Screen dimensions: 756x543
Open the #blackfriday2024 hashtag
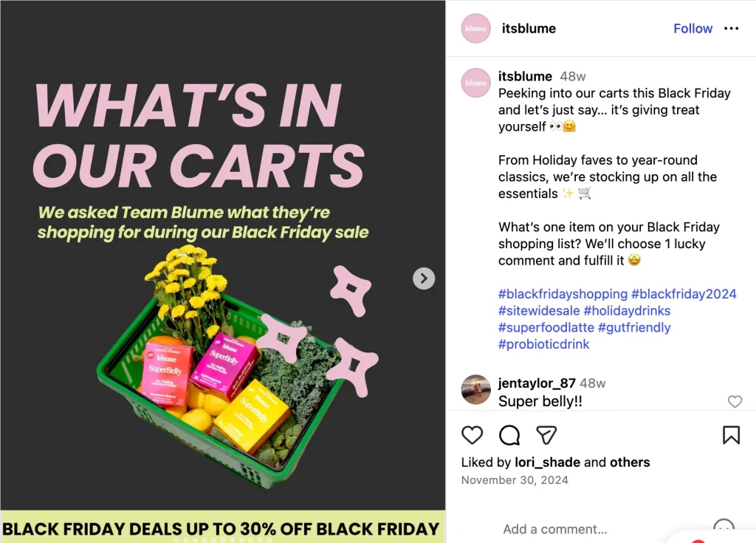tap(684, 294)
